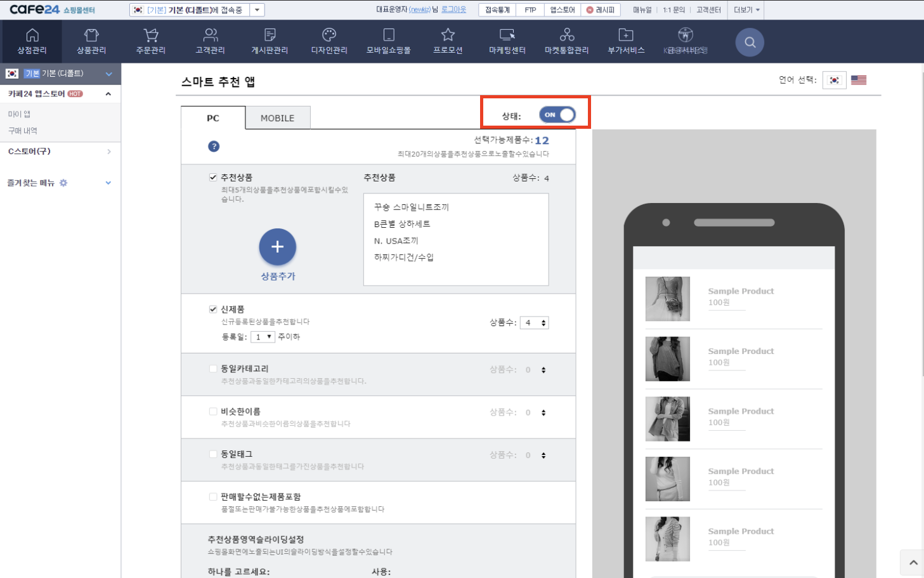Image resolution: width=924 pixels, height=578 pixels.
Task: Expand the C스토어(구) menu
Action: [x=109, y=152]
